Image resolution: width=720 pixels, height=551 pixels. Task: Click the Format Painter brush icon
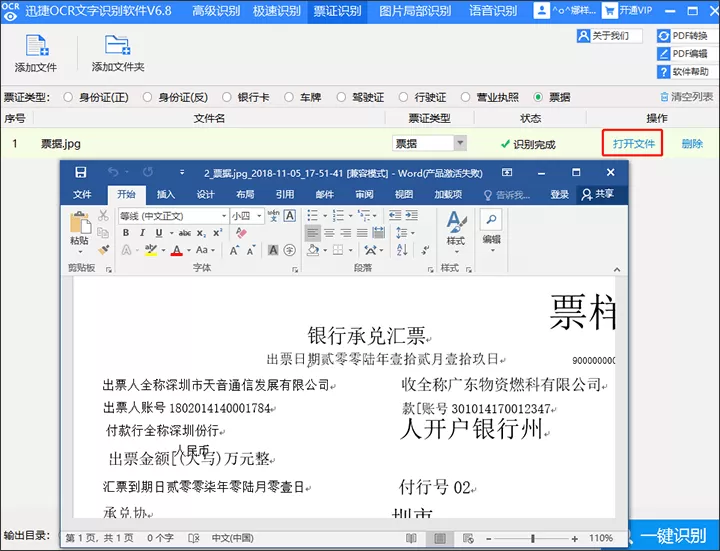pyautogui.click(x=104, y=249)
